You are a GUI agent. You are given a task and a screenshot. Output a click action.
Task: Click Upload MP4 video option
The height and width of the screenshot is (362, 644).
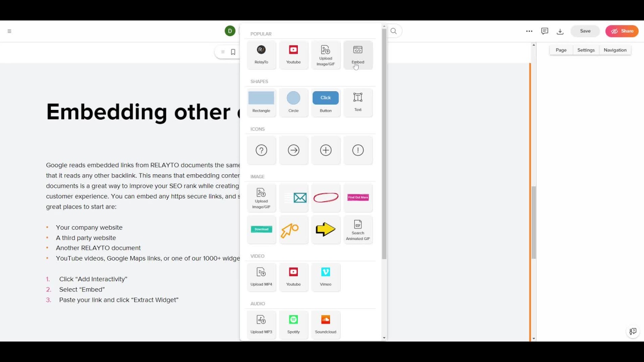[261, 277]
